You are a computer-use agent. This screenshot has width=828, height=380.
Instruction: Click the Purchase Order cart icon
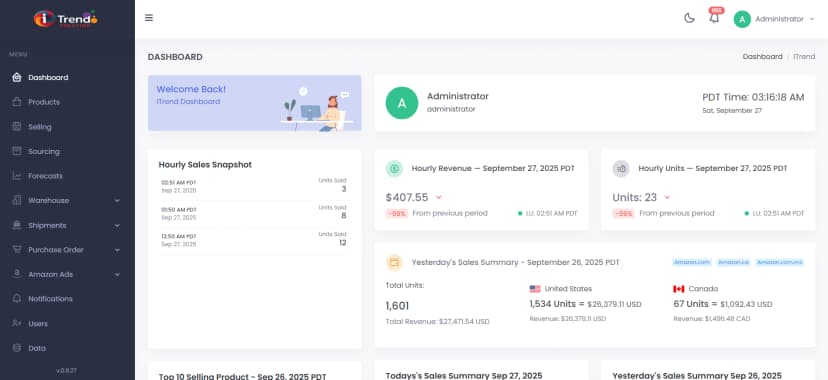(17, 250)
